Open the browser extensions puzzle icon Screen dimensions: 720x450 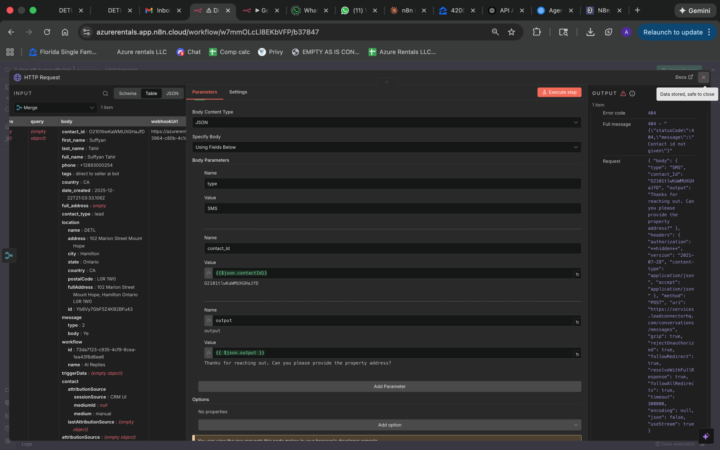[x=536, y=32]
